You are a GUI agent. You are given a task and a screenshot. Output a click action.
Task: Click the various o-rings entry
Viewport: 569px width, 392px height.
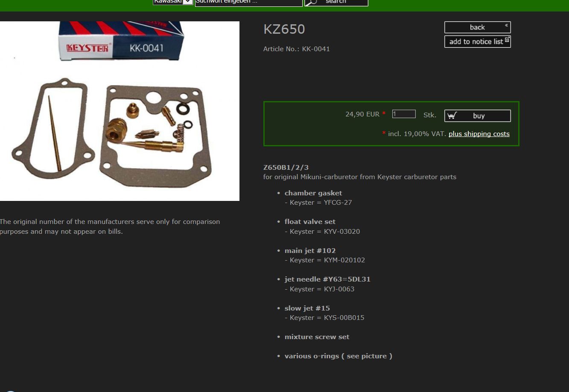point(338,356)
